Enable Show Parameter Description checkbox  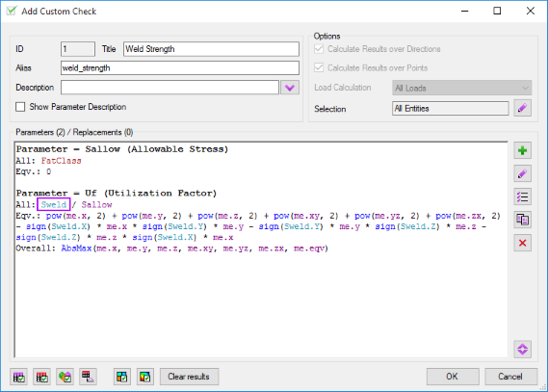20,107
